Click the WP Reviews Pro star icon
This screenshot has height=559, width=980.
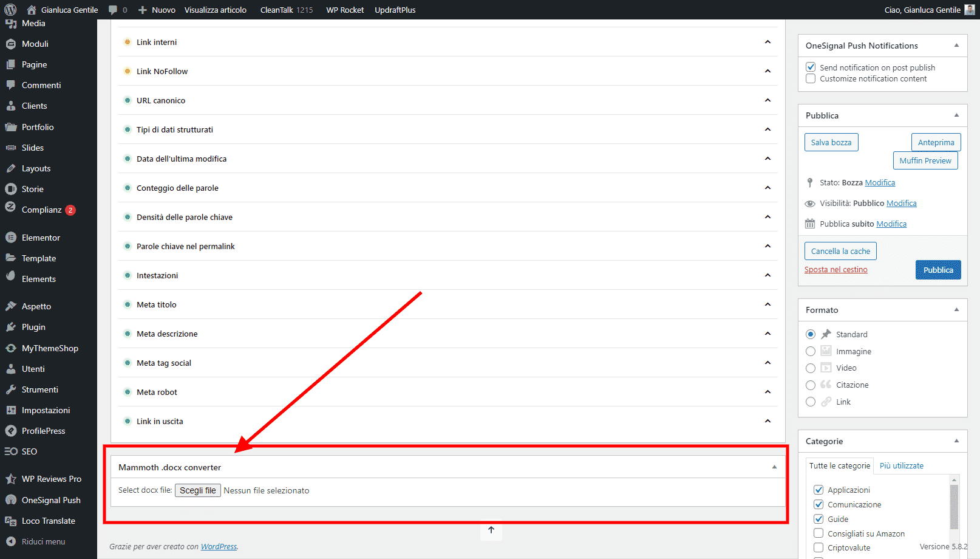(x=10, y=479)
